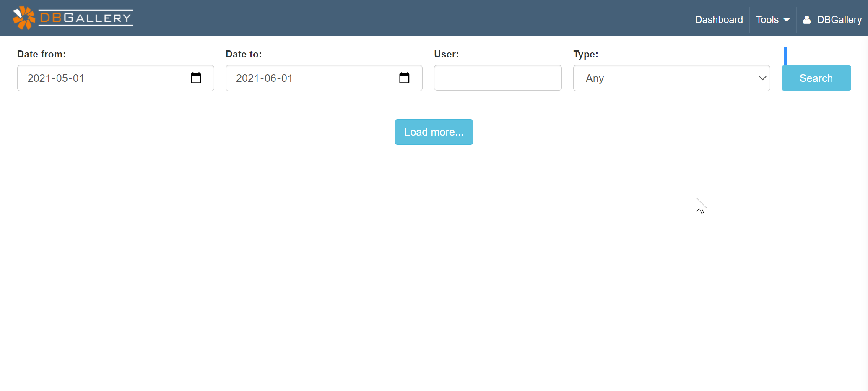Viewport: 868px width, 391px height.
Task: Click the User input field
Action: (498, 78)
